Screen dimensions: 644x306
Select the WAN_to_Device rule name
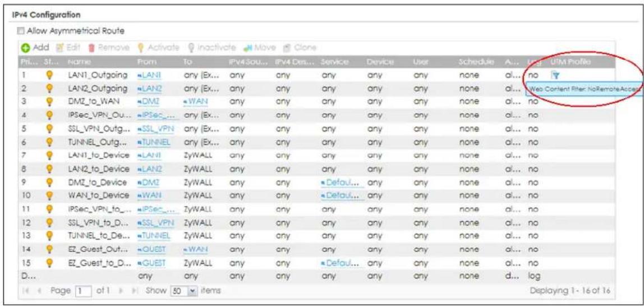[x=98, y=194]
